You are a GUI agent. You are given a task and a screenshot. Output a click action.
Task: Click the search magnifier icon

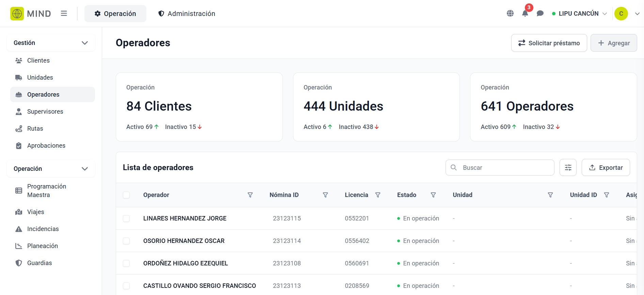(x=454, y=167)
